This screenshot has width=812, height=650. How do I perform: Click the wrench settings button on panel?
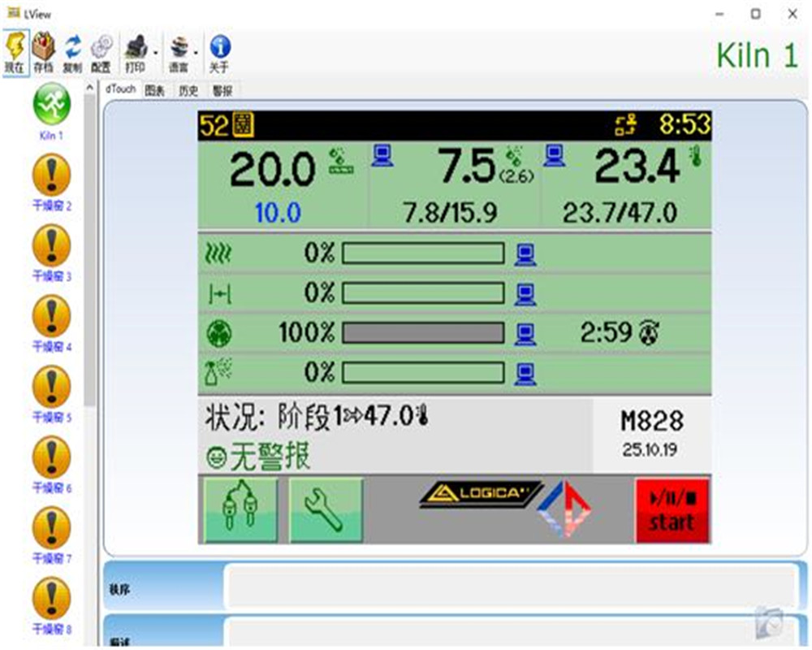pos(326,509)
